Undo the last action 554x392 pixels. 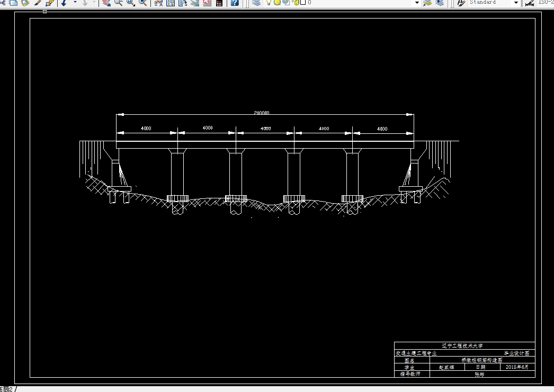click(x=64, y=3)
